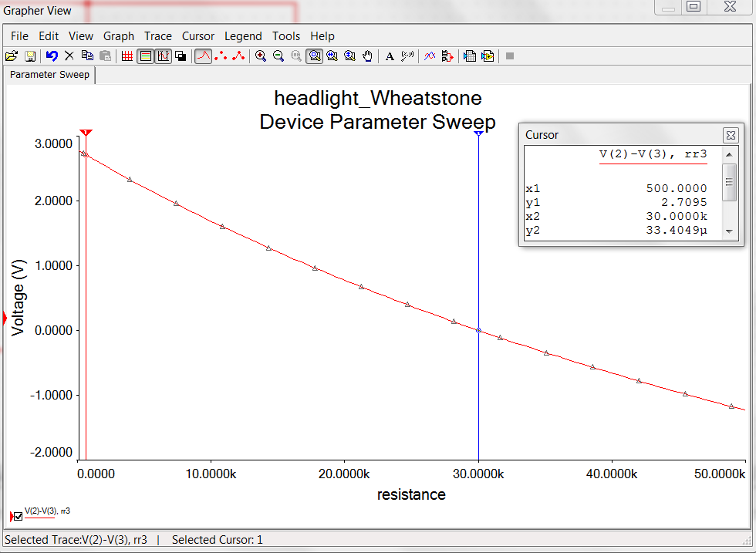Screen dimensions: 756x553
Task: Close the Cursor data panel
Action: (730, 135)
